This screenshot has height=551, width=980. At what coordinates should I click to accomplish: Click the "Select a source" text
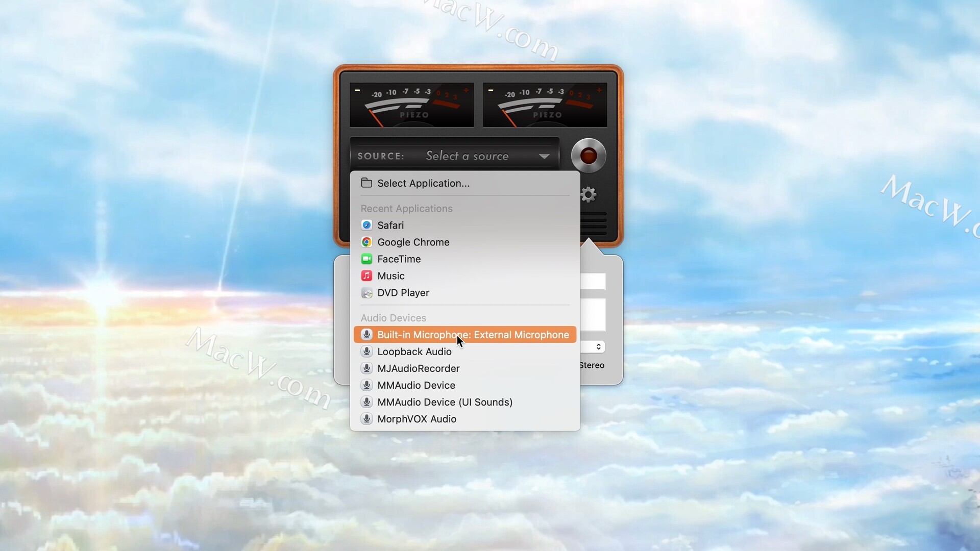pos(467,156)
